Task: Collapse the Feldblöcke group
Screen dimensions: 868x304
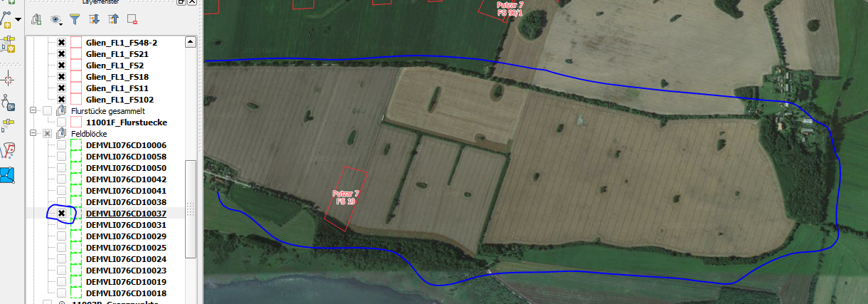Action: [x=33, y=134]
